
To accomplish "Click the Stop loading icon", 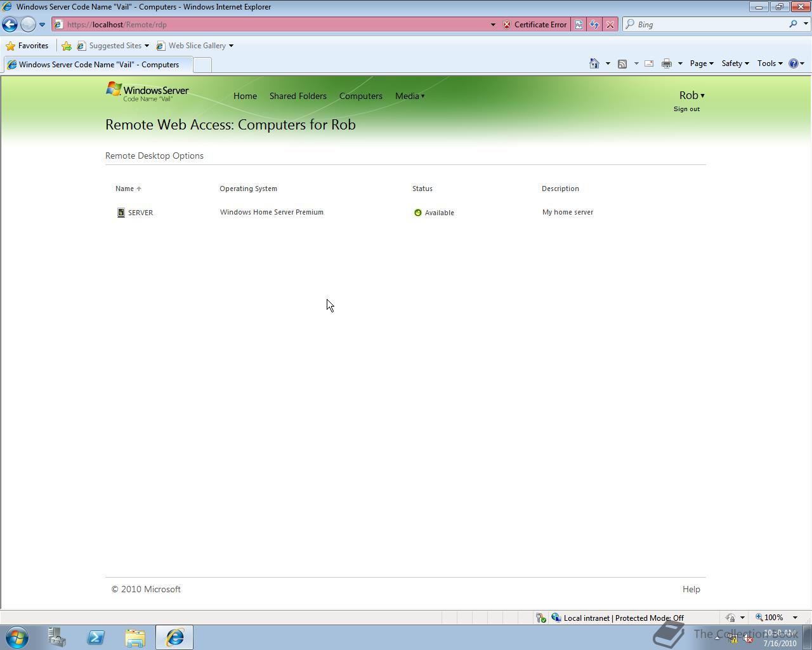I will 610,25.
